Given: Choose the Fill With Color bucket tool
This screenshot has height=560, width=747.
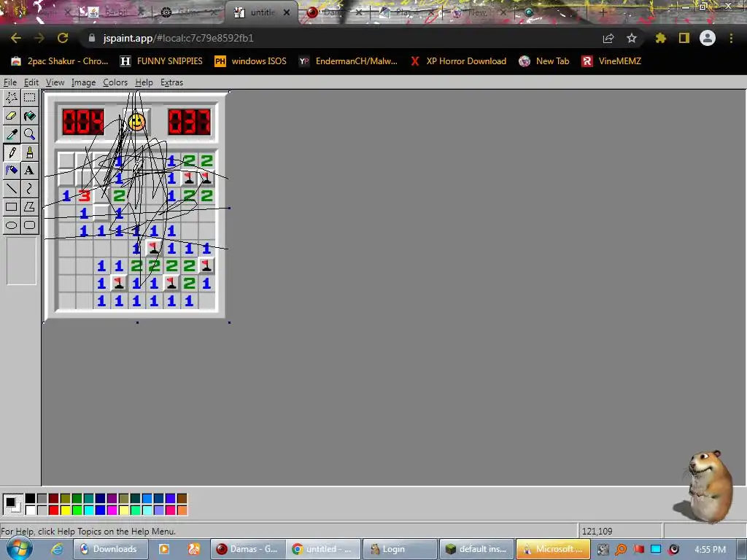Looking at the screenshot, I should [29, 116].
